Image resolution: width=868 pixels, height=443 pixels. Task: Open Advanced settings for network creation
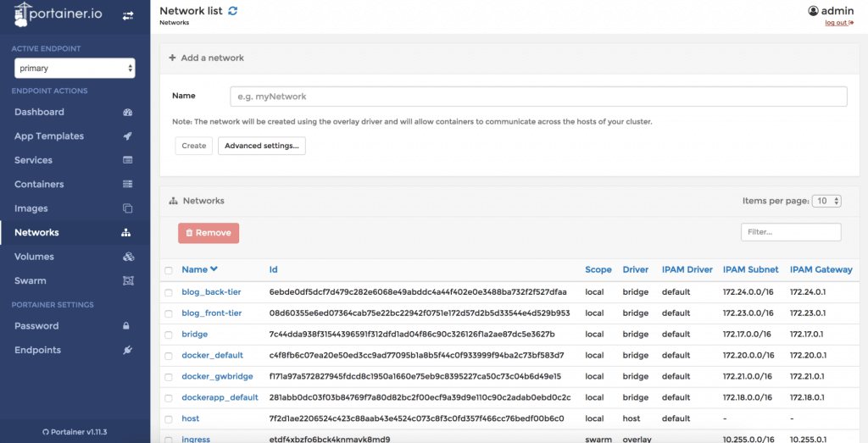pyautogui.click(x=262, y=146)
